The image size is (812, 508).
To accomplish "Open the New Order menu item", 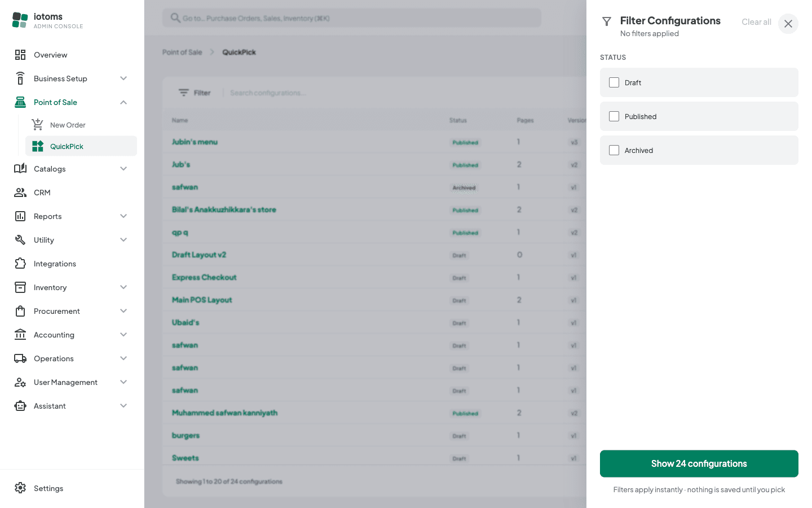I will point(81,125).
